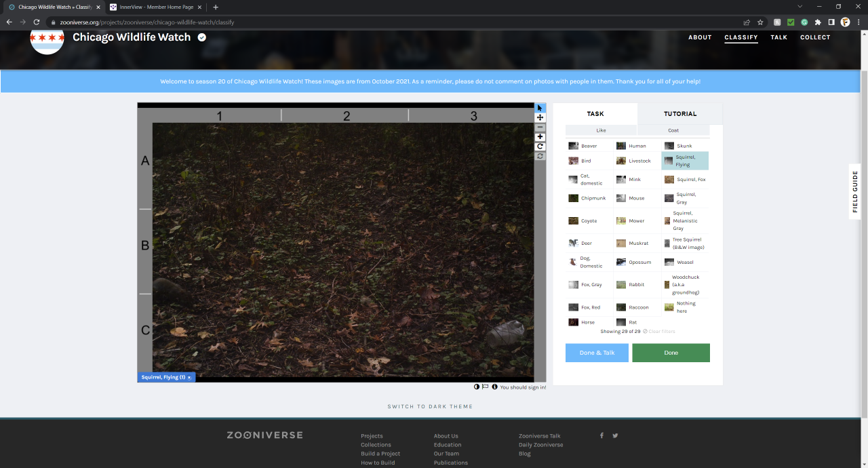Choose Woodchuck (a.k.a groundhog) option

pyautogui.click(x=685, y=285)
